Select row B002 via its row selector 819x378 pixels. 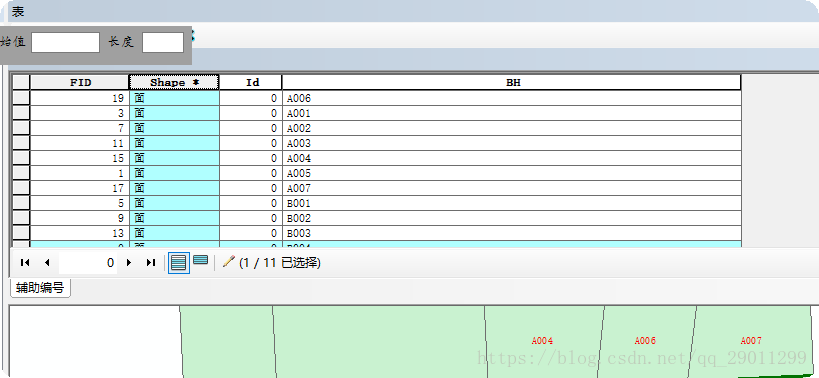pos(21,218)
